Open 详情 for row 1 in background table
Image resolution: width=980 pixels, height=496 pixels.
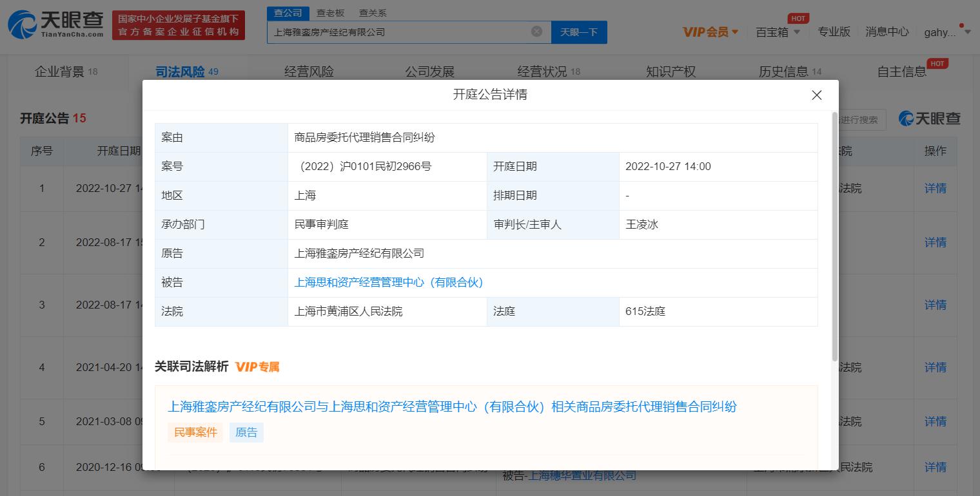[936, 188]
